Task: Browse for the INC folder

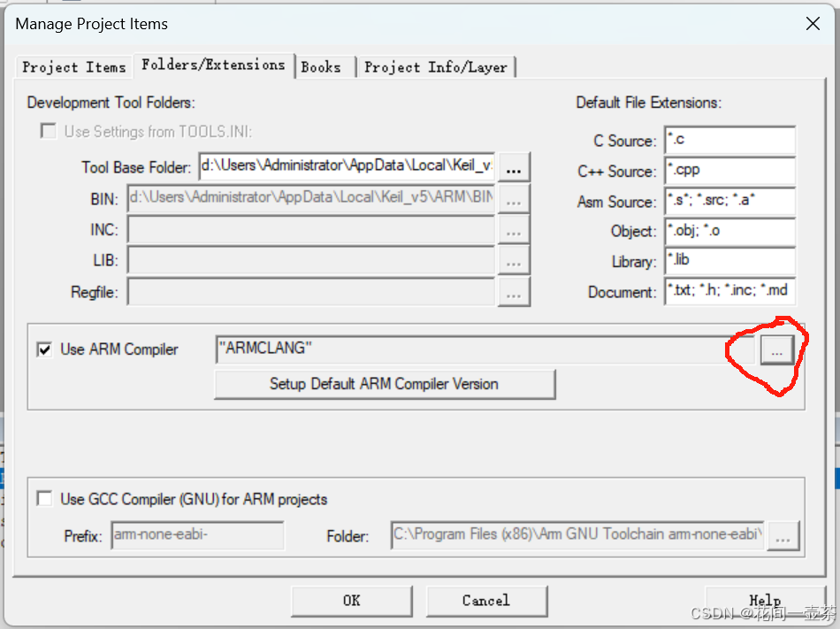Action: pyautogui.click(x=514, y=230)
